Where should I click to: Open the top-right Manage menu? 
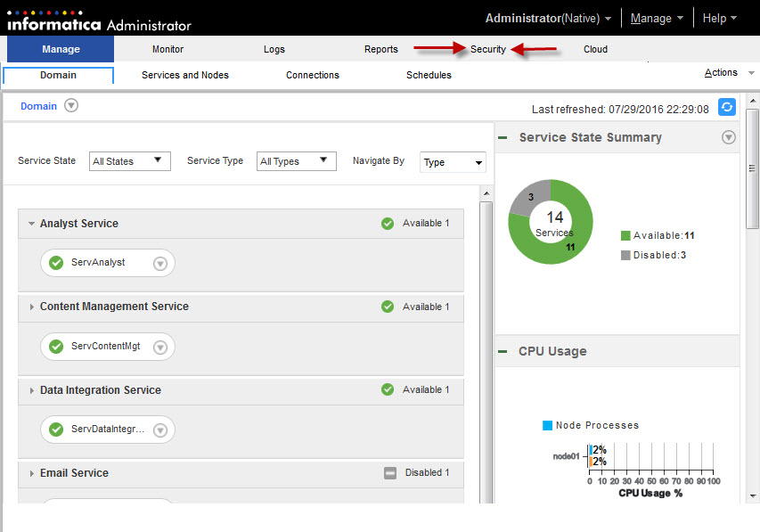(x=657, y=19)
